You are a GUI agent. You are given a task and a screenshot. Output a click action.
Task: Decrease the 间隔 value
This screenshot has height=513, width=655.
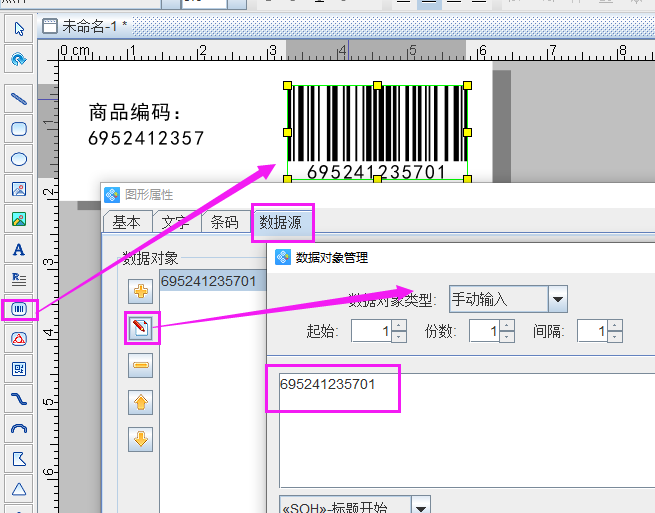tap(615, 336)
